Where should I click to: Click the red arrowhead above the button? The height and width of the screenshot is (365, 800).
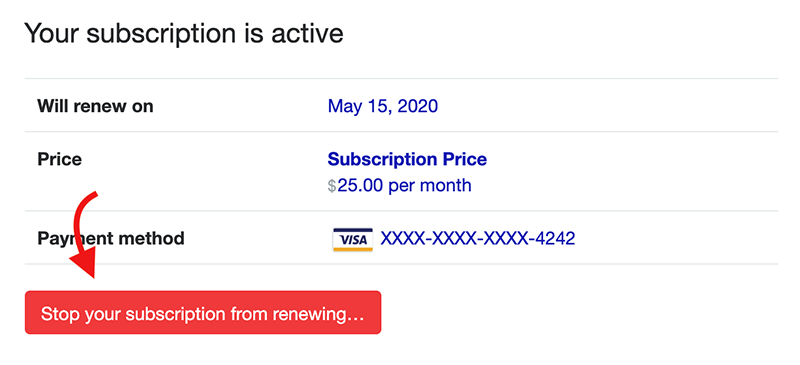point(84,263)
